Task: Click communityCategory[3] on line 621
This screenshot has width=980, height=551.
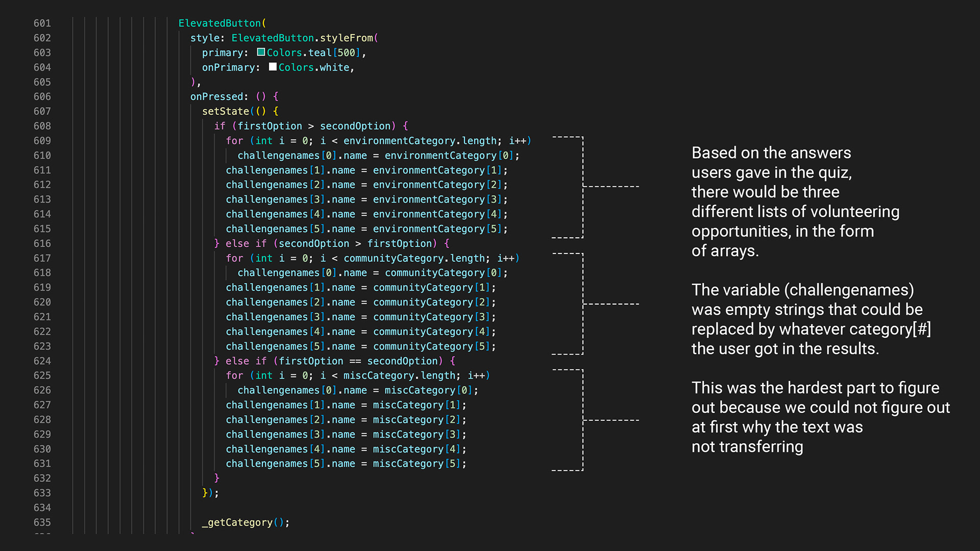Action: coord(432,317)
